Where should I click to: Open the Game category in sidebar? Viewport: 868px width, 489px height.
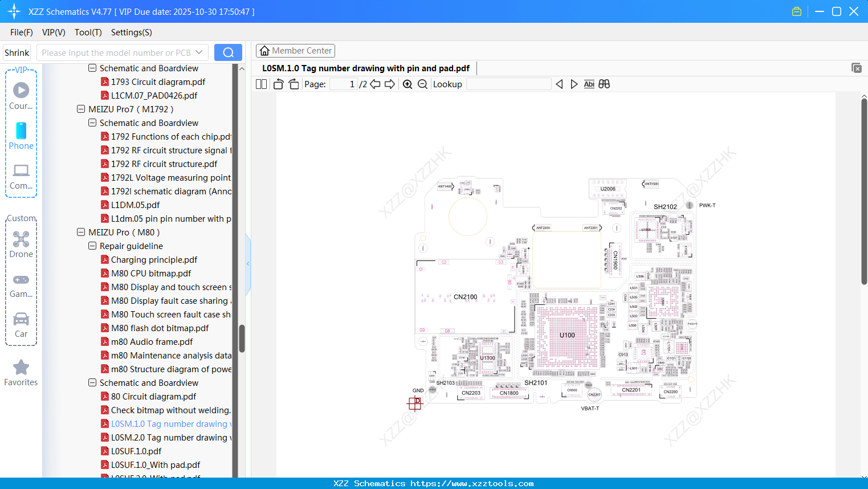click(x=21, y=280)
